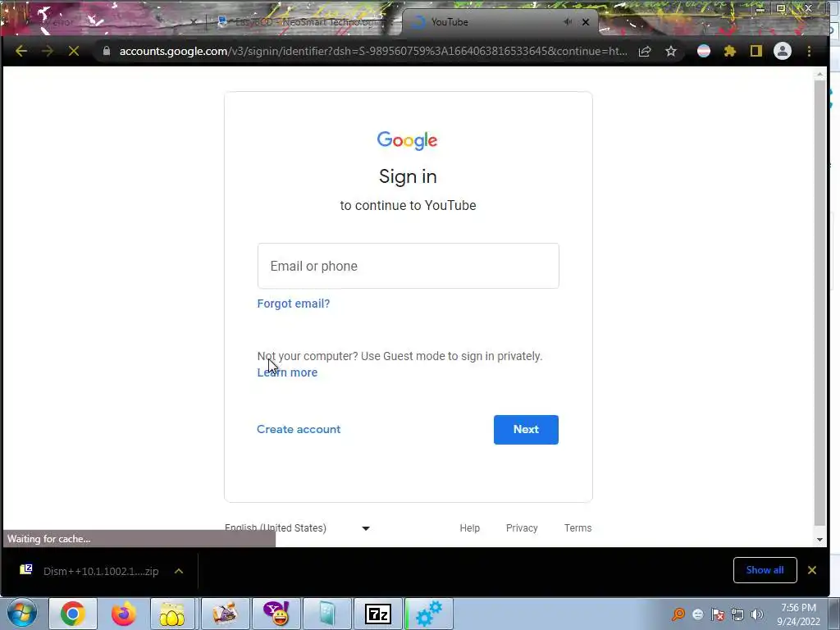
Task: Expand the English (United States) language dropdown
Action: tap(297, 527)
